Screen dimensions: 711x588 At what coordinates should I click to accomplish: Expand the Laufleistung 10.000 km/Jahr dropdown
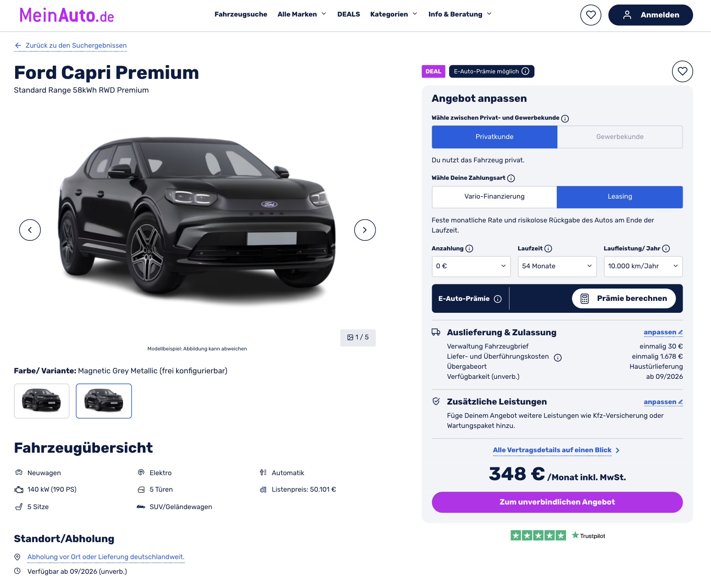[643, 266]
